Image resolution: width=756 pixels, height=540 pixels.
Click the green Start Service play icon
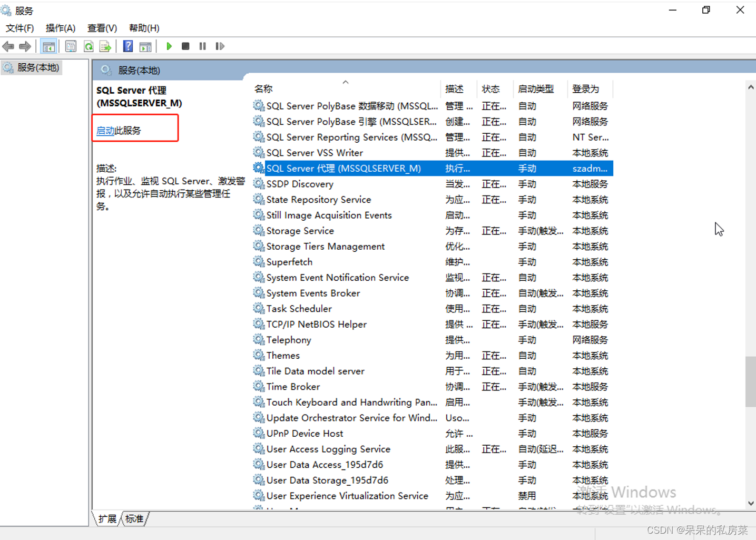[169, 46]
